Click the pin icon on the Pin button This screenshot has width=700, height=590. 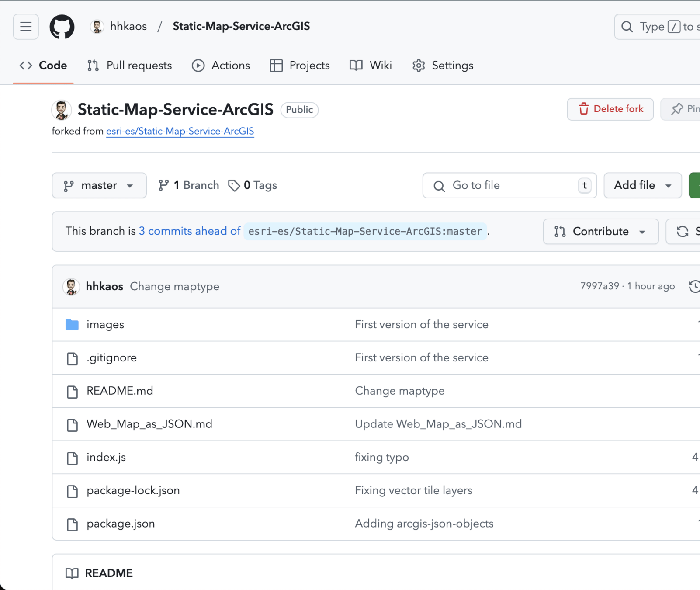[677, 109]
